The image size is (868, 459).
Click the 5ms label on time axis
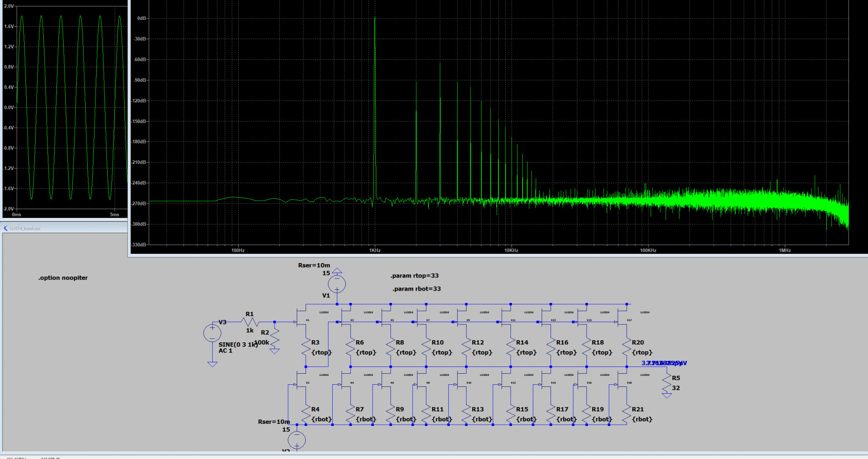(x=114, y=215)
